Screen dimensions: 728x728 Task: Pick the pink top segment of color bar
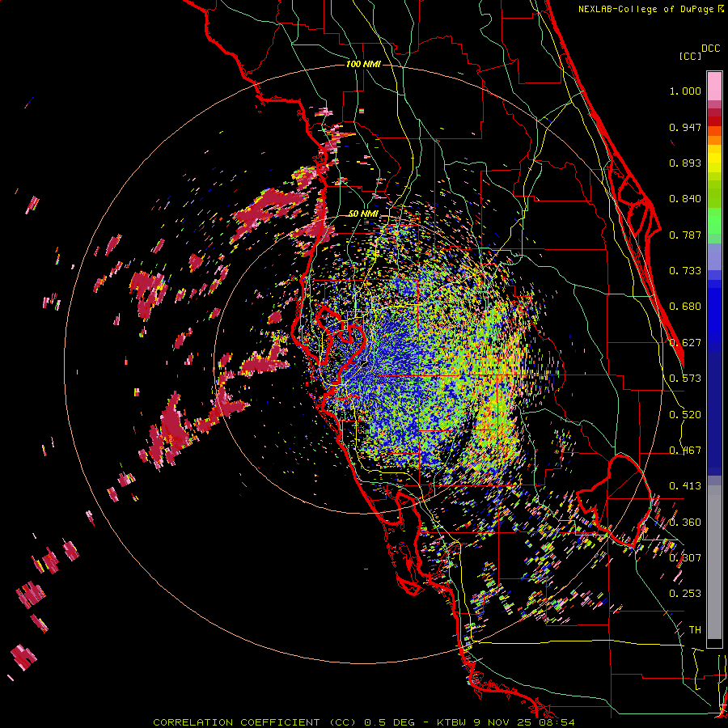(714, 86)
